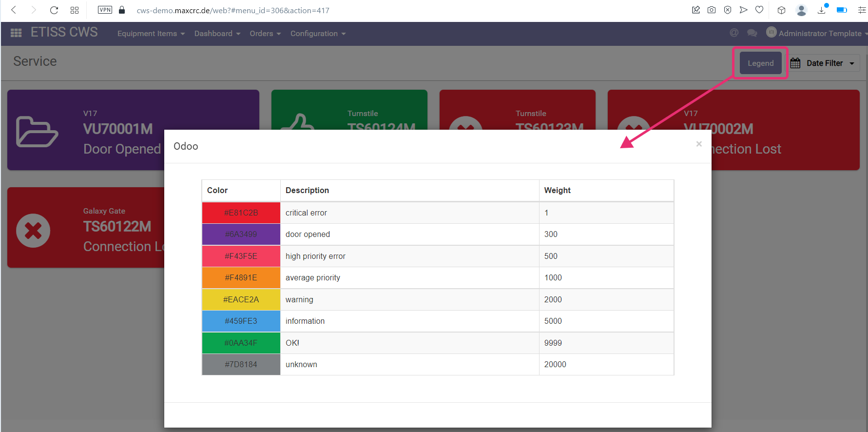
Task: Open the Orders menu
Action: pos(265,34)
